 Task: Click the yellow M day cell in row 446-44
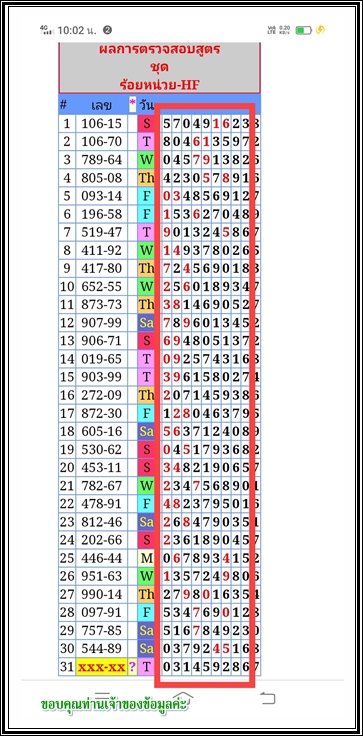point(147,558)
